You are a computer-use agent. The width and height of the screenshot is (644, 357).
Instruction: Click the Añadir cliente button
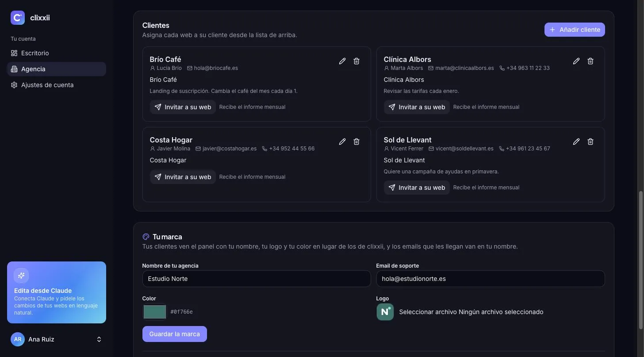[575, 30]
